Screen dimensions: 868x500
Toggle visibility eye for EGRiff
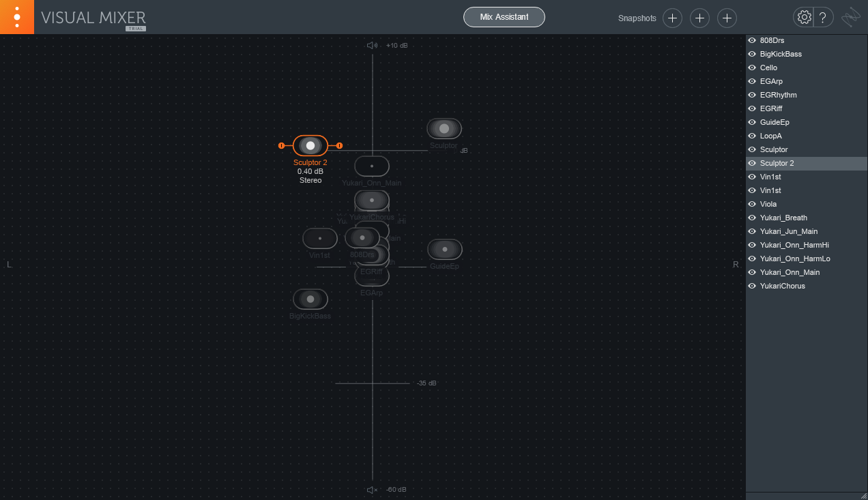[752, 108]
